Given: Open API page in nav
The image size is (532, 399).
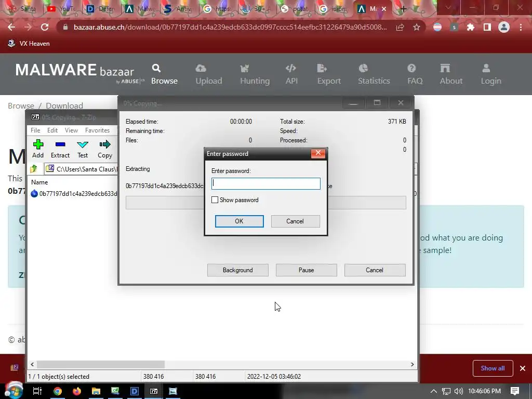Looking at the screenshot, I should 291,74.
